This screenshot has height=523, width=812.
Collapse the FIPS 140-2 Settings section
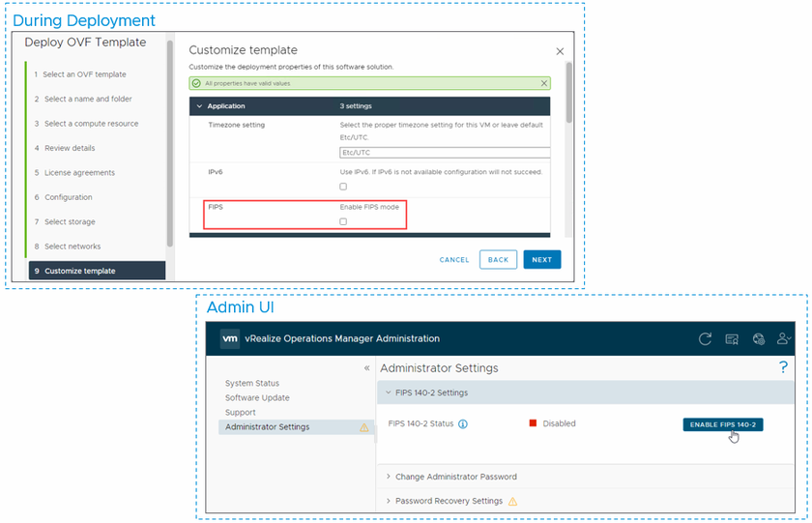(x=389, y=392)
